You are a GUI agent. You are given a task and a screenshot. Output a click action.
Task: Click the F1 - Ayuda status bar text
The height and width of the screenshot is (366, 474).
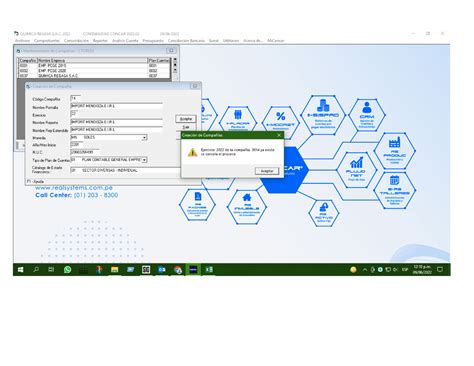pyautogui.click(x=36, y=181)
